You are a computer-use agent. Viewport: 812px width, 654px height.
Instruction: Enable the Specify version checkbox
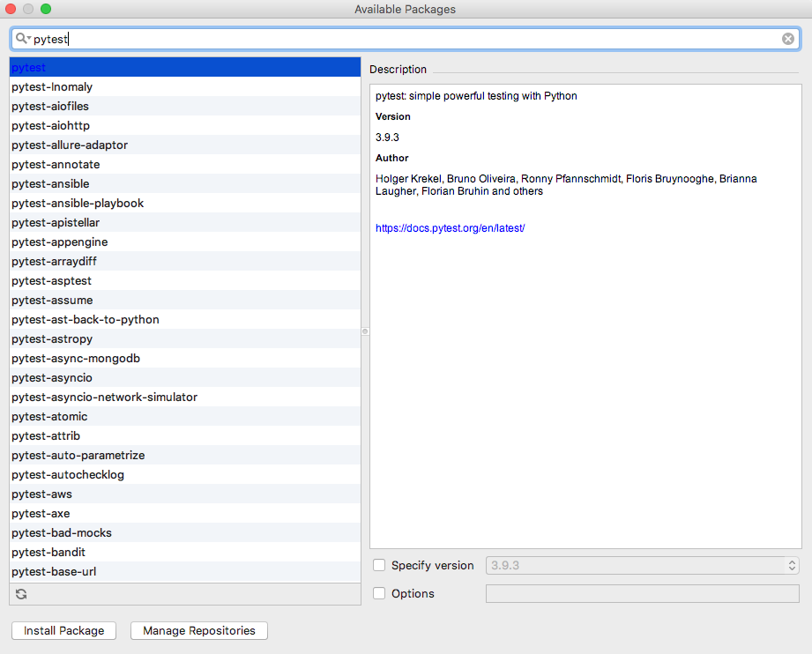pyautogui.click(x=379, y=566)
